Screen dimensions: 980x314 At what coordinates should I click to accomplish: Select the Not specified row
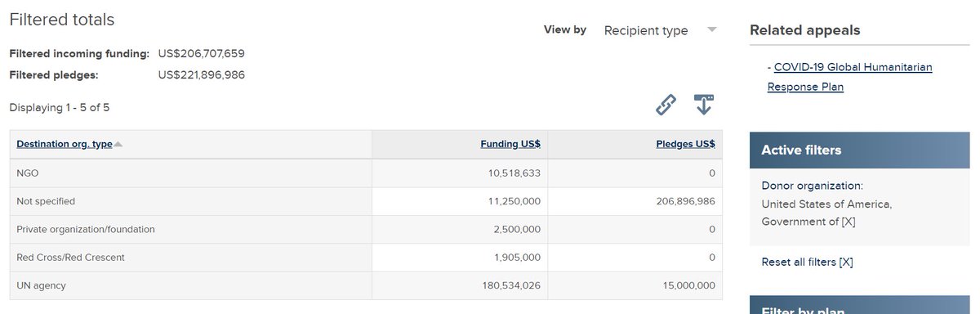point(366,201)
